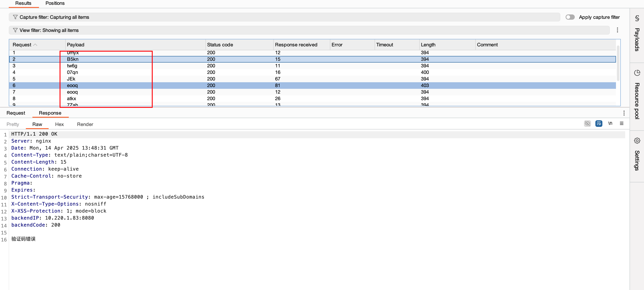Sort by the Payload column header
Screen dimensions: 644x290
pos(135,45)
